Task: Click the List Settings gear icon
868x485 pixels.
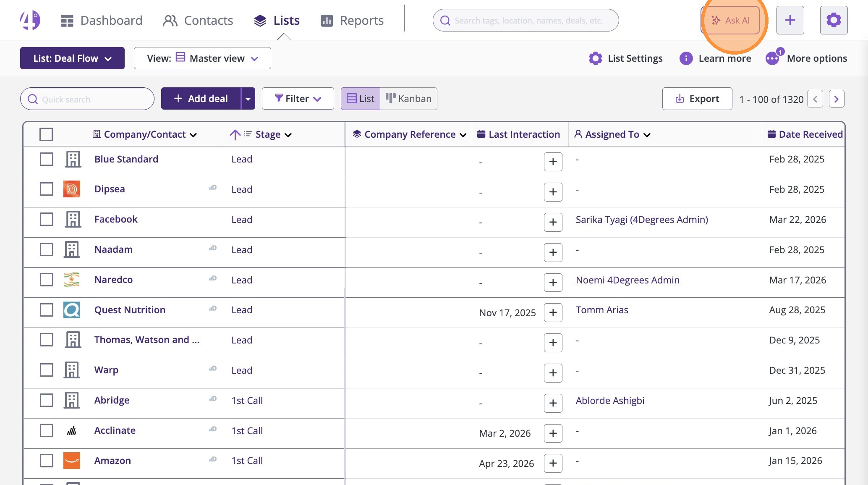Action: tap(595, 58)
